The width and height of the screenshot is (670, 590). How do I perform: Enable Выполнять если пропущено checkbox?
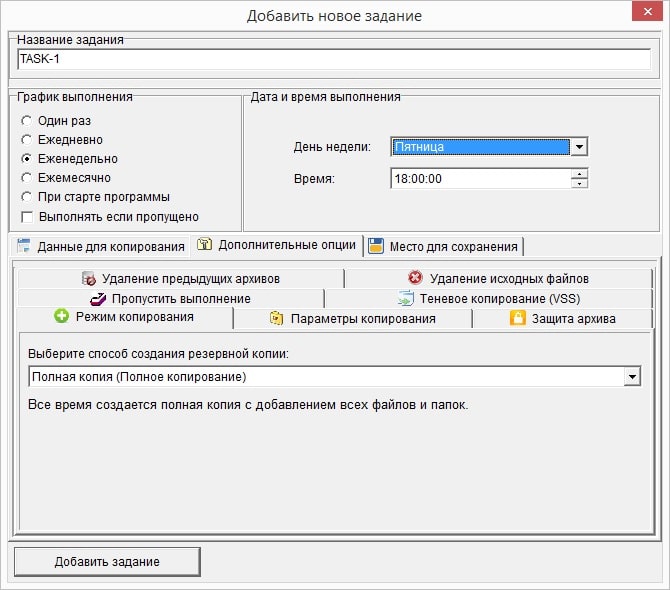coord(26,216)
